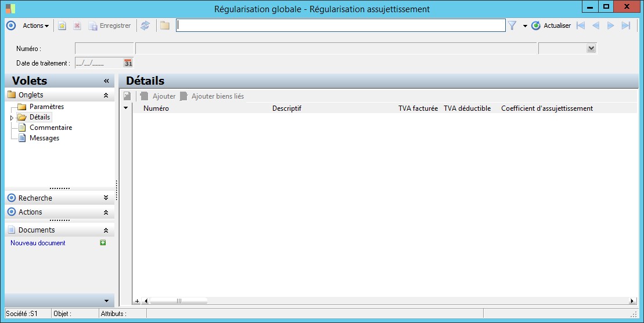Click the folder icon next to search box

(165, 26)
